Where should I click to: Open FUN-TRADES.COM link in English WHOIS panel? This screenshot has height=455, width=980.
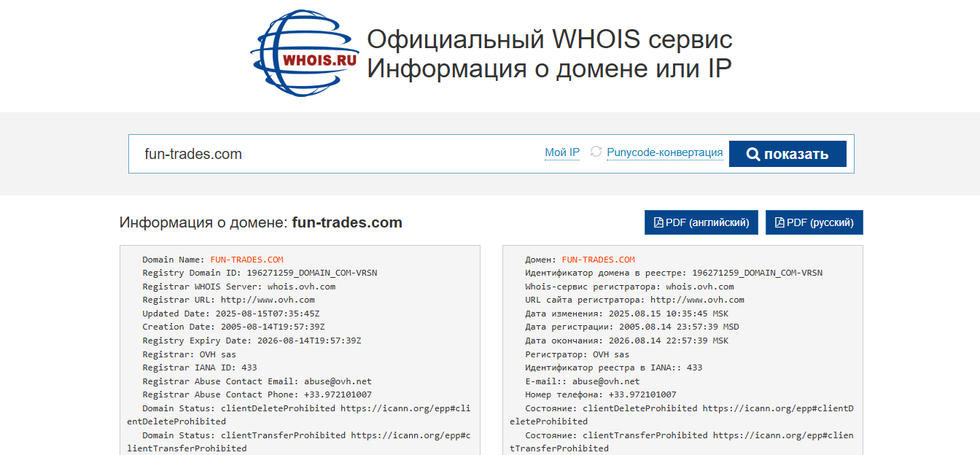[246, 259]
